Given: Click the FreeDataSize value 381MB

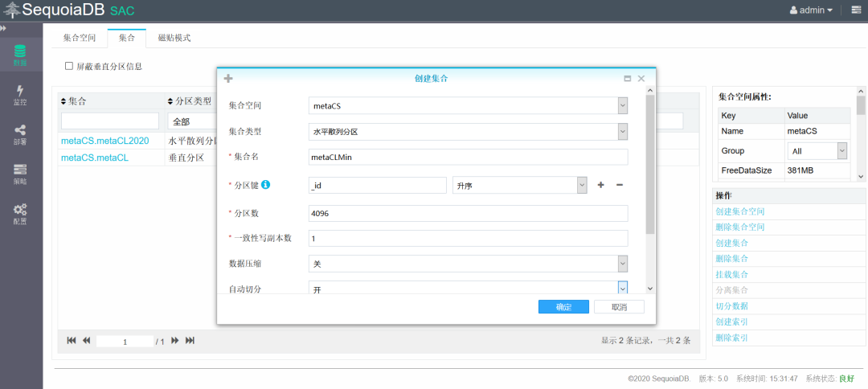Looking at the screenshot, I should click(800, 170).
